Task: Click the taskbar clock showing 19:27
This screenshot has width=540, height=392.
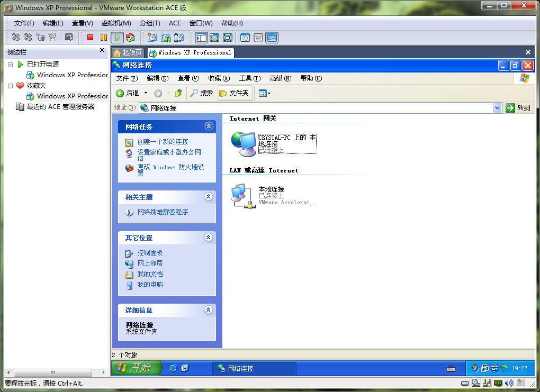Action: tap(519, 368)
